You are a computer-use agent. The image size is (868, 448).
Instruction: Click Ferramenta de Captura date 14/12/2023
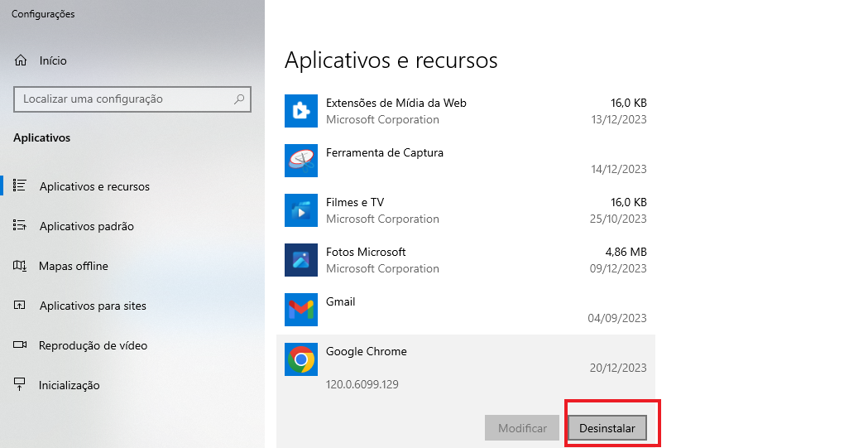(x=619, y=169)
